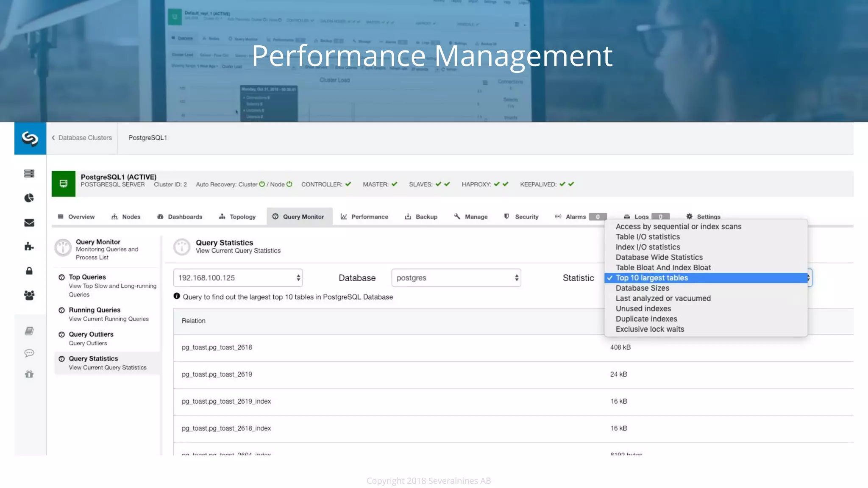This screenshot has height=488, width=868.
Task: Open the Backup tab
Action: tap(421, 216)
